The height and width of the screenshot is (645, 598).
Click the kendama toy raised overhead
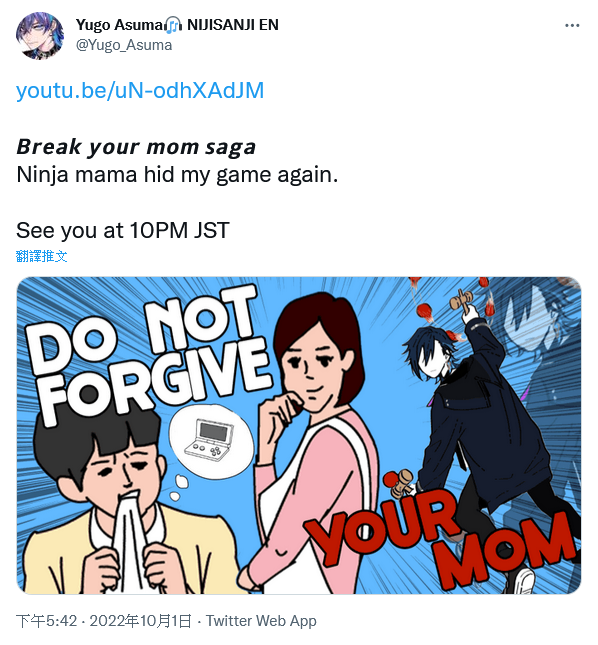coord(464,301)
